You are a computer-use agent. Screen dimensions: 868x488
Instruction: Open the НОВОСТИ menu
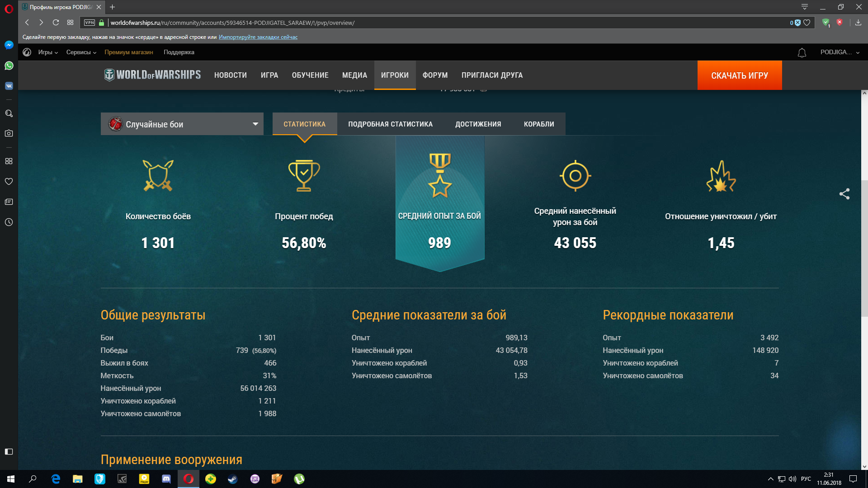coord(231,75)
